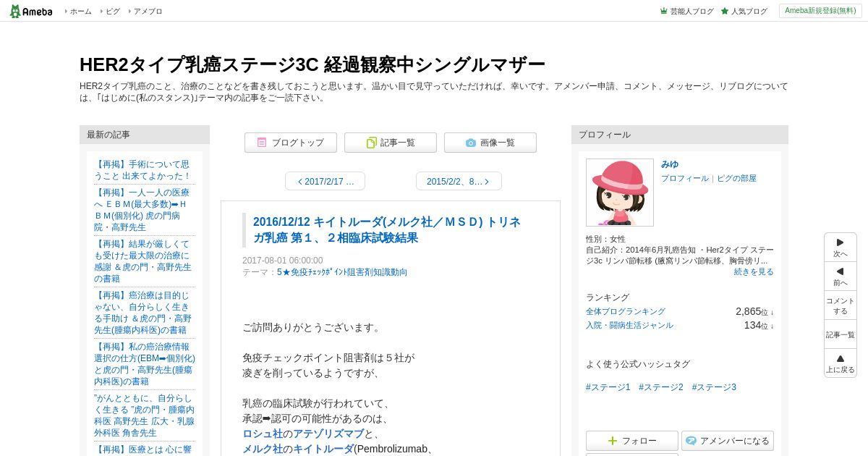868x456 pixels.
Task: Open recent post 【再掲】医療とは 心に響
Action: point(142,449)
